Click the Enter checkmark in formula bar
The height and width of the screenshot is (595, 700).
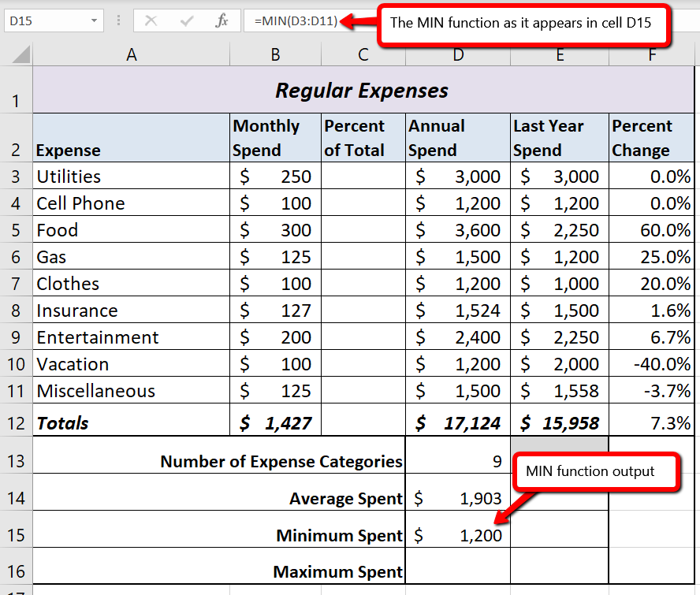(186, 21)
